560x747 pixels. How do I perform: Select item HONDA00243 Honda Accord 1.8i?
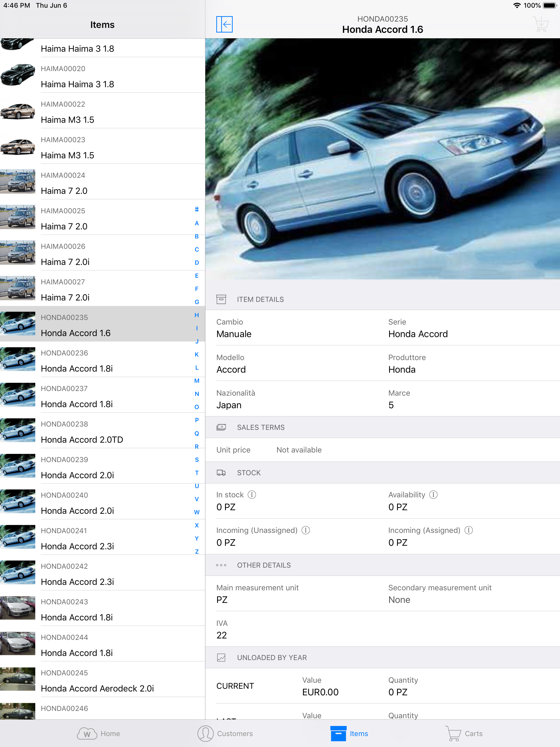coord(102,608)
